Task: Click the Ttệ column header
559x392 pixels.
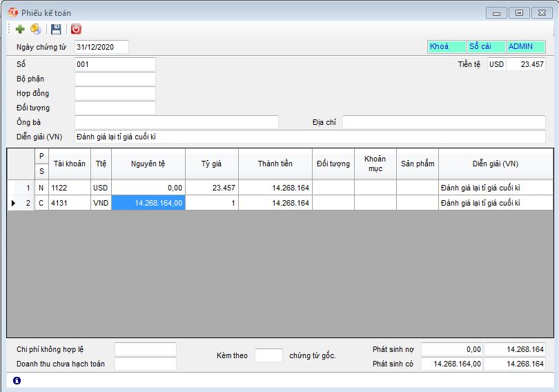Action: pyautogui.click(x=101, y=164)
